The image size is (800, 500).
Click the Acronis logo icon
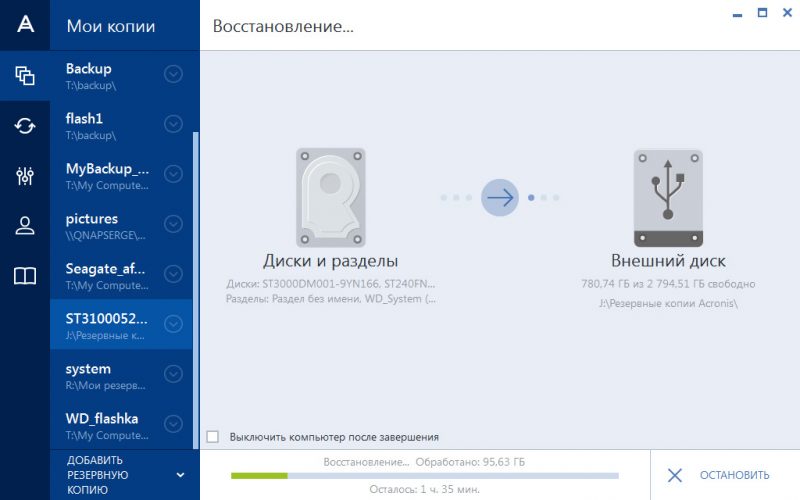point(25,26)
